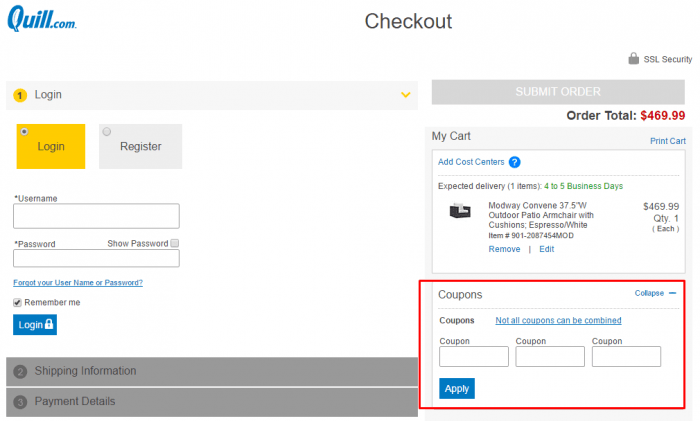This screenshot has height=421, width=700.
Task: Open Forgot your User Name or Password link
Action: [x=78, y=283]
